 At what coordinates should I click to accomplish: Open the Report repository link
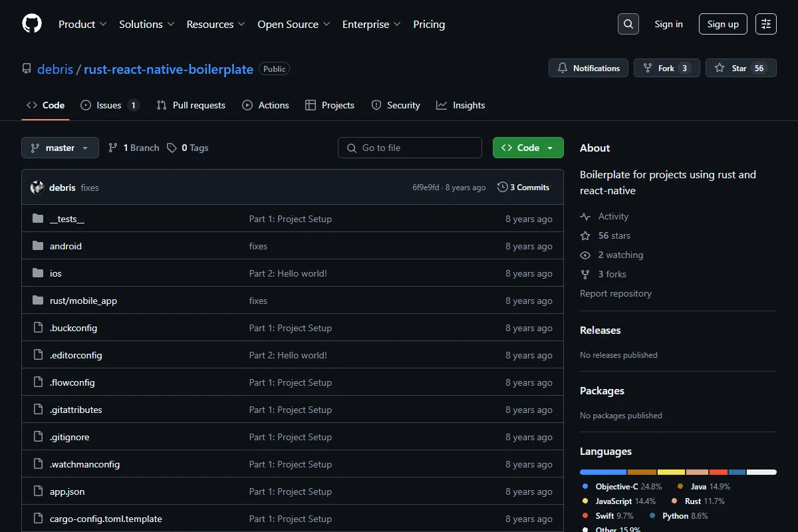point(616,293)
